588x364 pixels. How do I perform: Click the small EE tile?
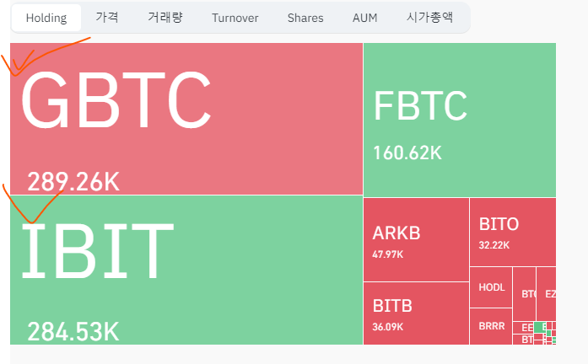(x=526, y=327)
